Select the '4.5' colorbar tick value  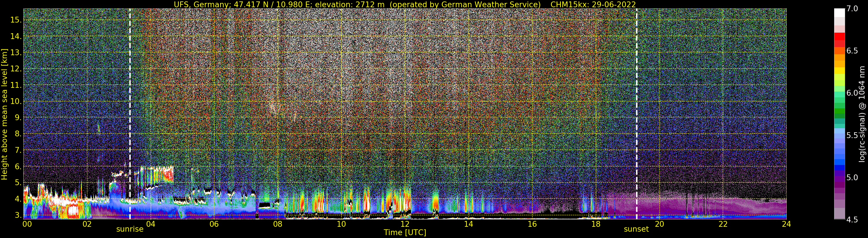coord(852,220)
